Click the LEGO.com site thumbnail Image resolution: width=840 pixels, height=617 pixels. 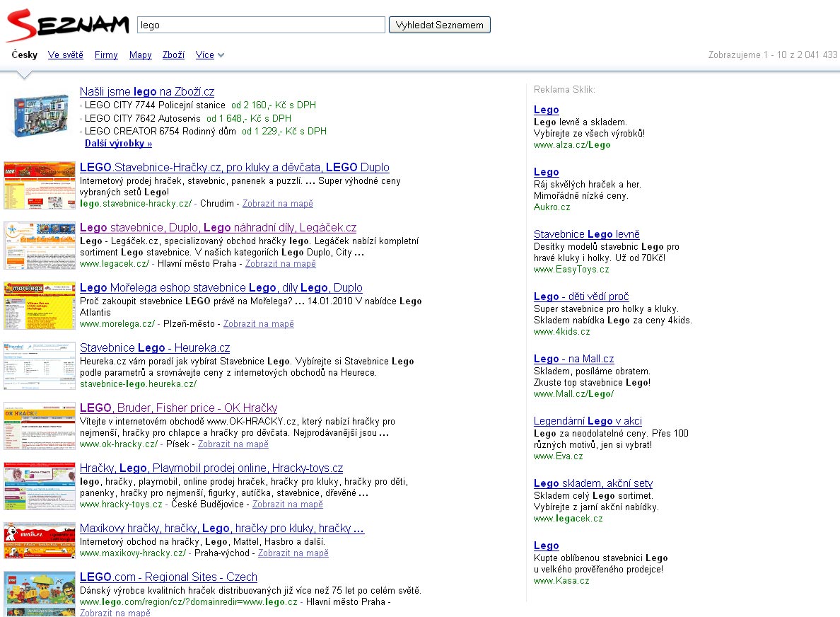pos(40,594)
